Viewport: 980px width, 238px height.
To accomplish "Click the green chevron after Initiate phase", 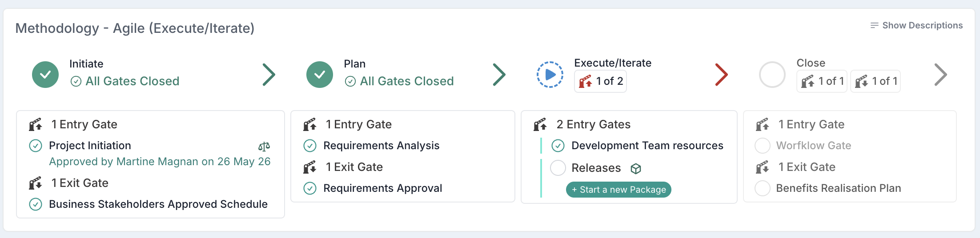I will [269, 75].
